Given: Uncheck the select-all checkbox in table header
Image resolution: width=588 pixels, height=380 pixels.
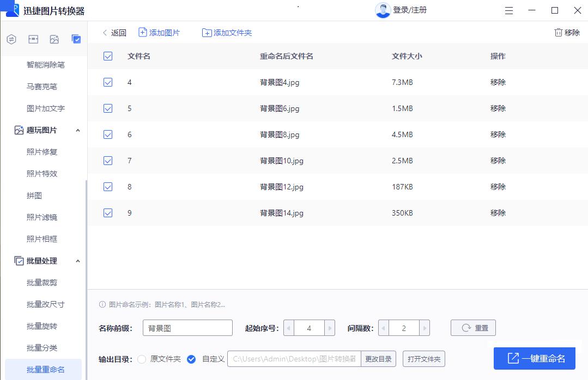Looking at the screenshot, I should click(108, 56).
